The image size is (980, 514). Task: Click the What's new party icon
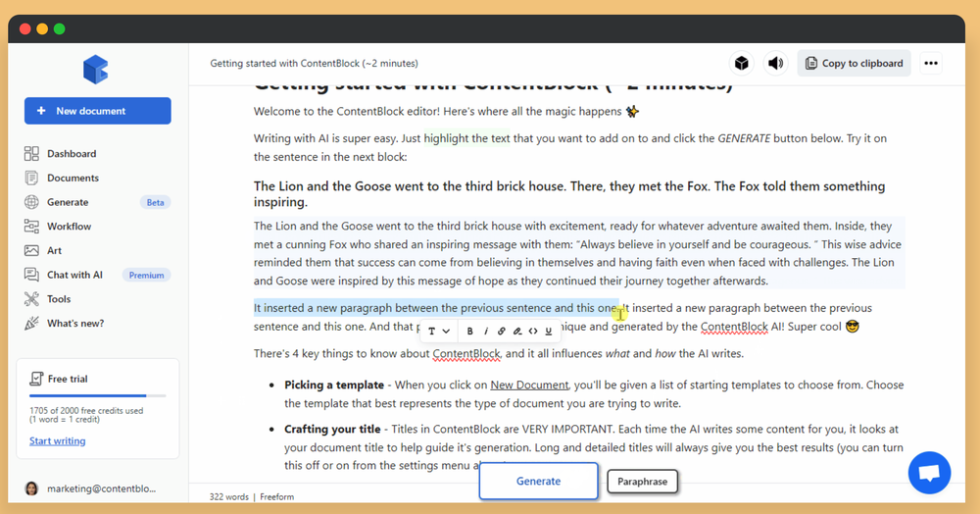pyautogui.click(x=31, y=324)
